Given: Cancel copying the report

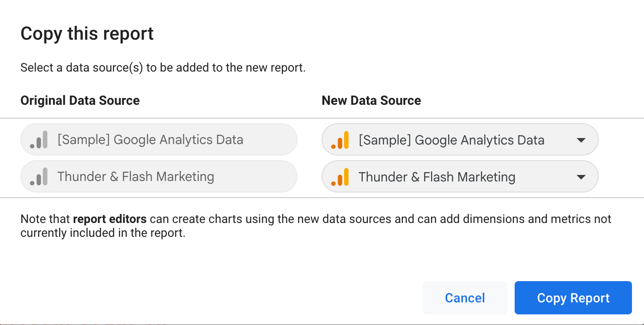Looking at the screenshot, I should click(465, 298).
